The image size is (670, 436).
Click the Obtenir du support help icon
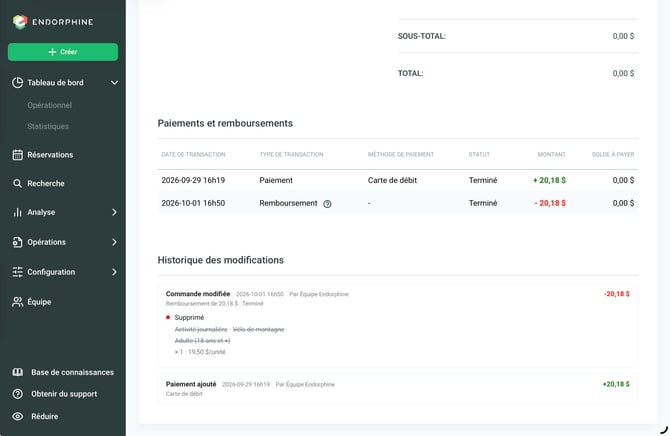pyautogui.click(x=18, y=394)
